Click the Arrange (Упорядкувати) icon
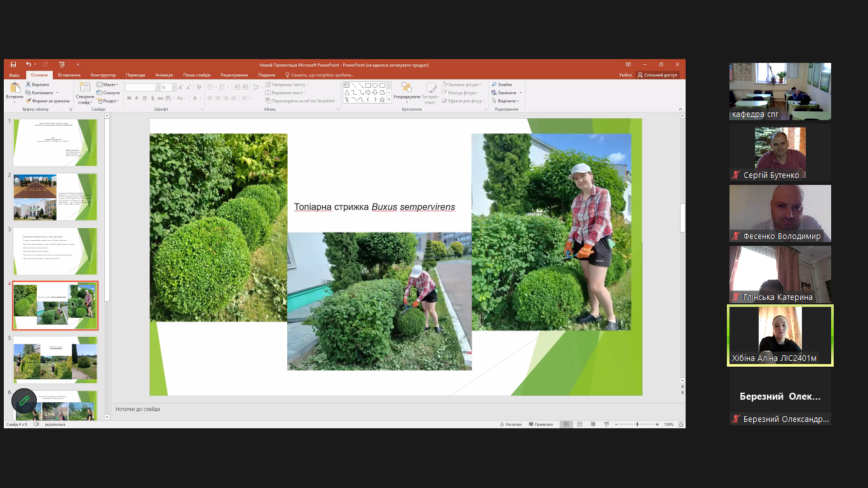Viewport: 868px width, 488px height. 406,90
